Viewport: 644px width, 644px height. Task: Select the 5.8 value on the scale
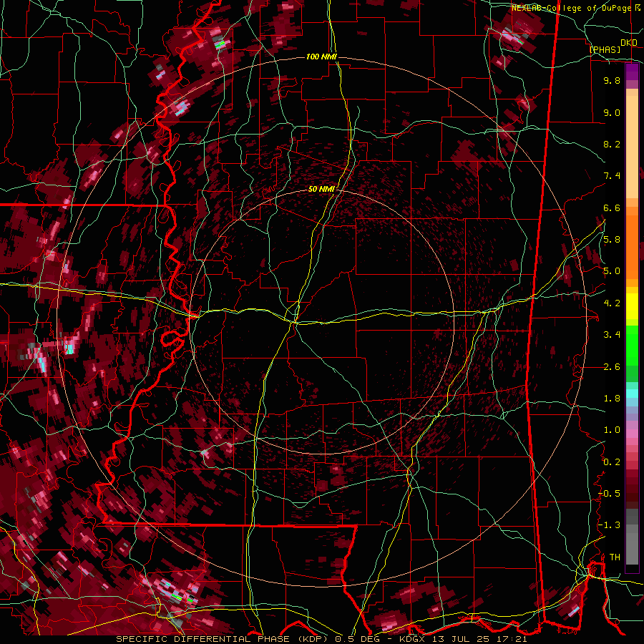click(612, 240)
